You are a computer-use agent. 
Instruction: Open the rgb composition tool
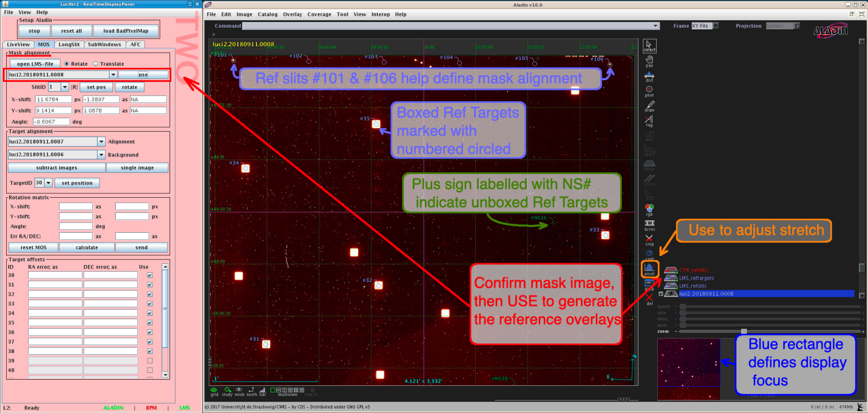coord(650,210)
